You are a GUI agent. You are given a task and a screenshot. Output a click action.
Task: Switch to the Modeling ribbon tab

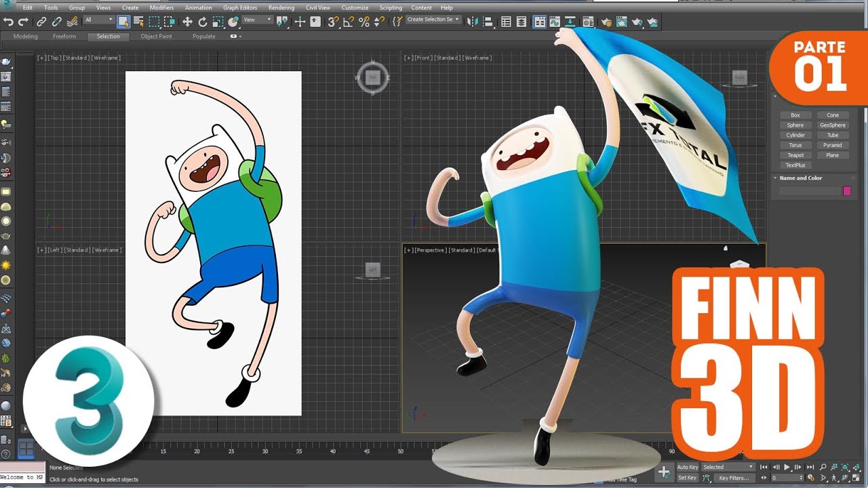pos(26,37)
